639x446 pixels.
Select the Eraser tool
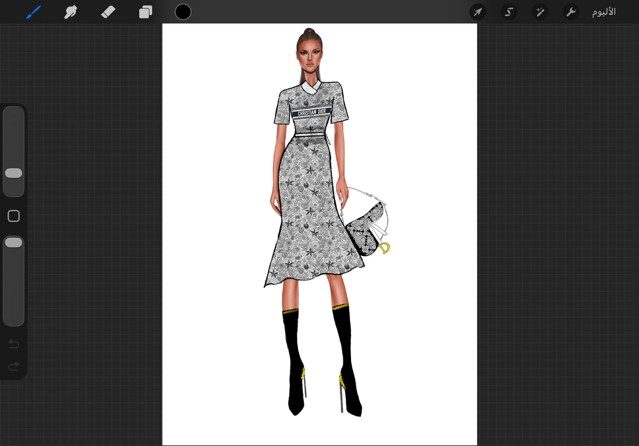(x=108, y=12)
